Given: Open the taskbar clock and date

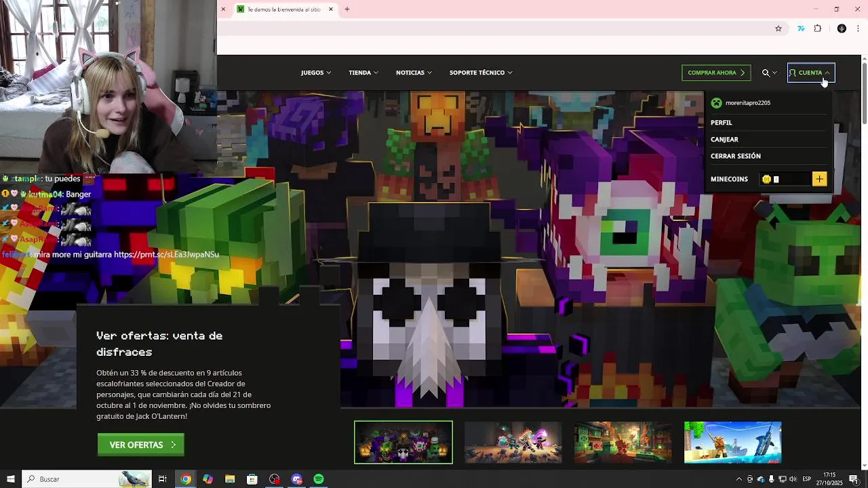Looking at the screenshot, I should [x=830, y=479].
